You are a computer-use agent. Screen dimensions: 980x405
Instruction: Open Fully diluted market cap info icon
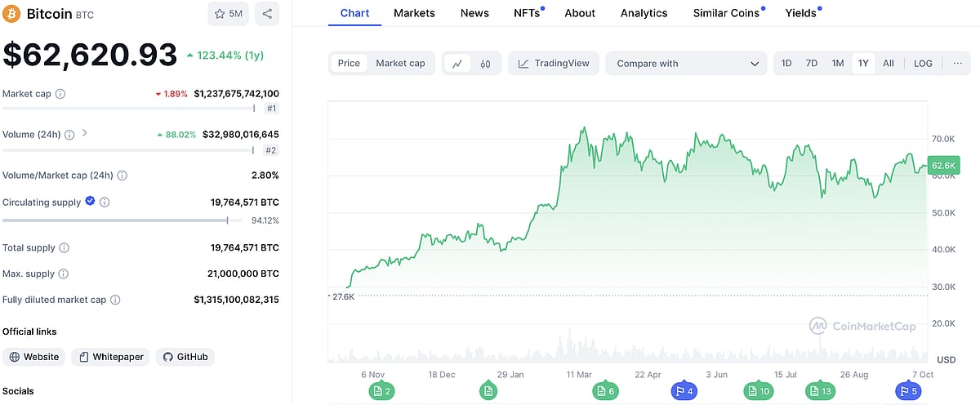(115, 300)
